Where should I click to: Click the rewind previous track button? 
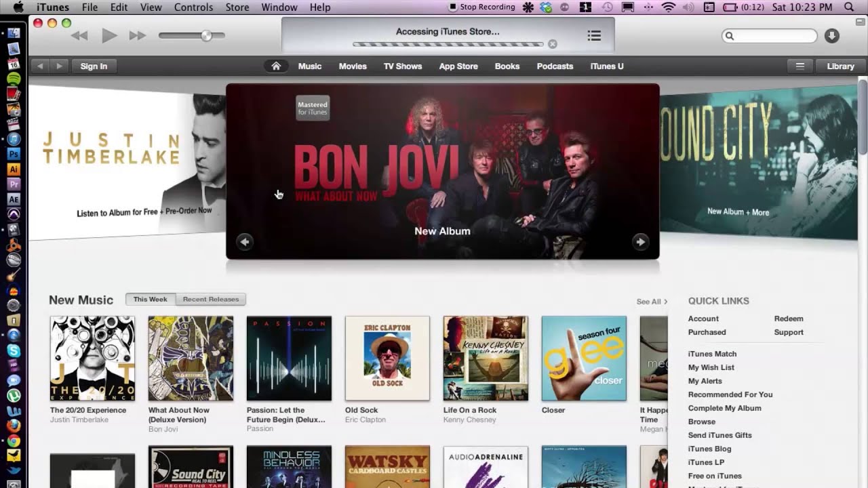pyautogui.click(x=79, y=36)
